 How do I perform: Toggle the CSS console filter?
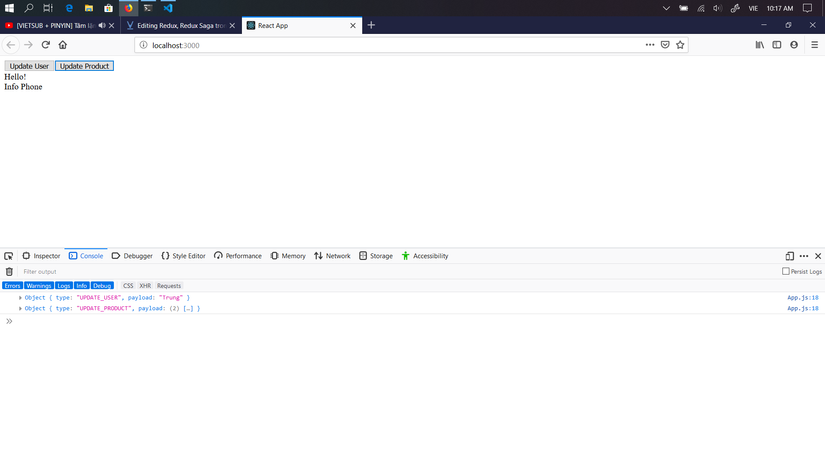coord(128,286)
